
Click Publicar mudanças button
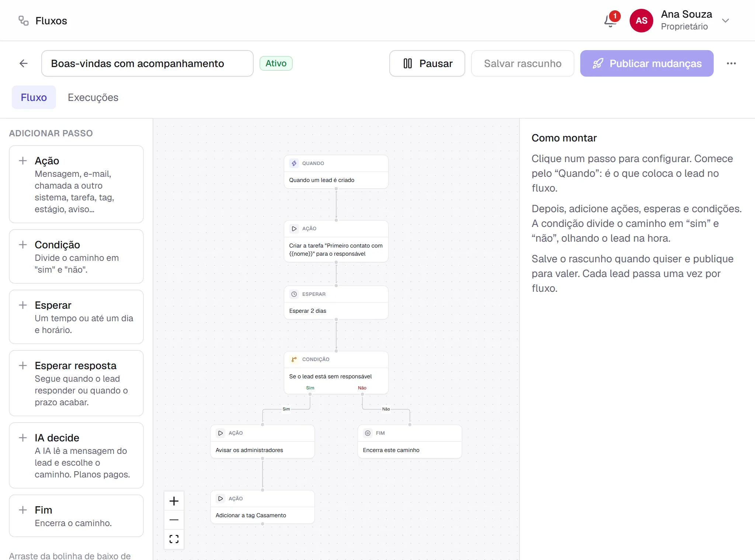(x=647, y=63)
